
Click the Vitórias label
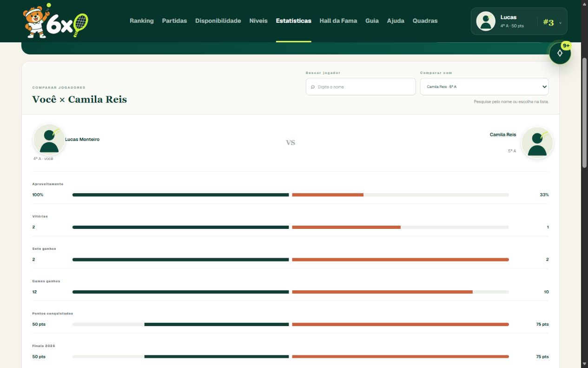coord(40,216)
